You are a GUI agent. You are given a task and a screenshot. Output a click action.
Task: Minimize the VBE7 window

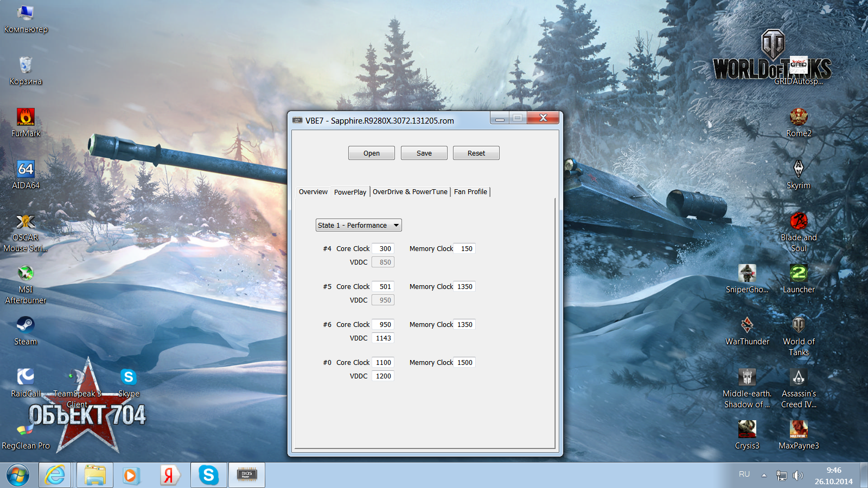click(x=500, y=118)
